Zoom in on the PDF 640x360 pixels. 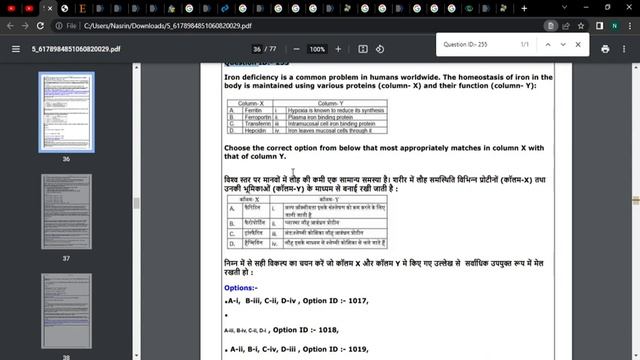pos(338,49)
